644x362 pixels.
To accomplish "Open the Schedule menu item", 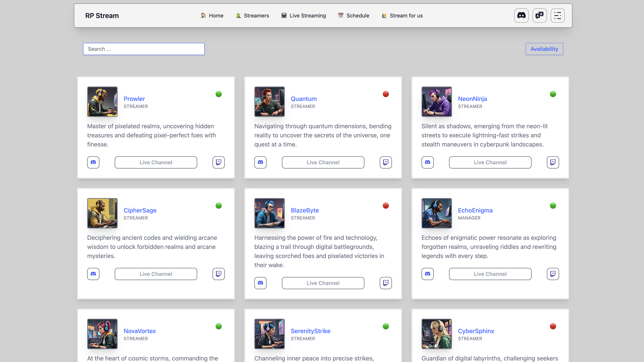I will tap(354, 16).
